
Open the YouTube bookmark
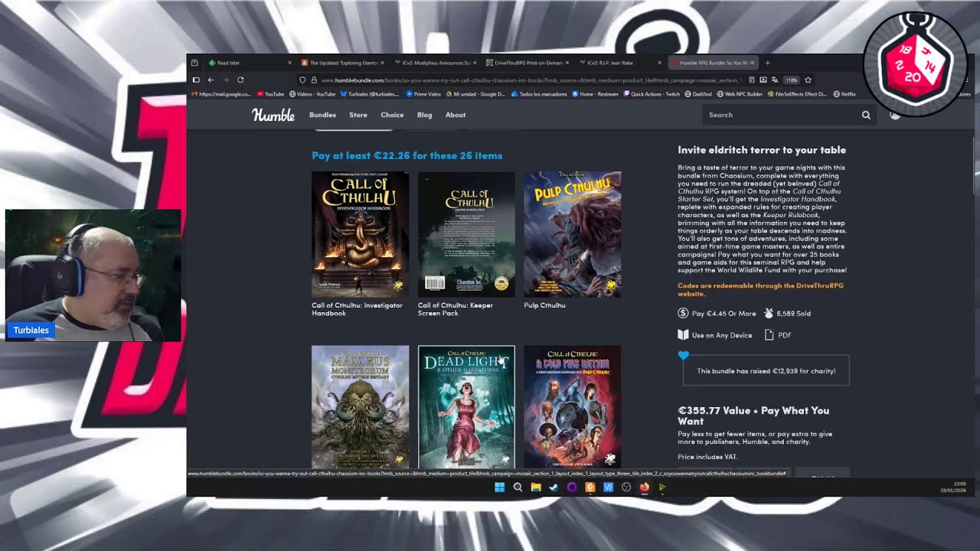[271, 94]
